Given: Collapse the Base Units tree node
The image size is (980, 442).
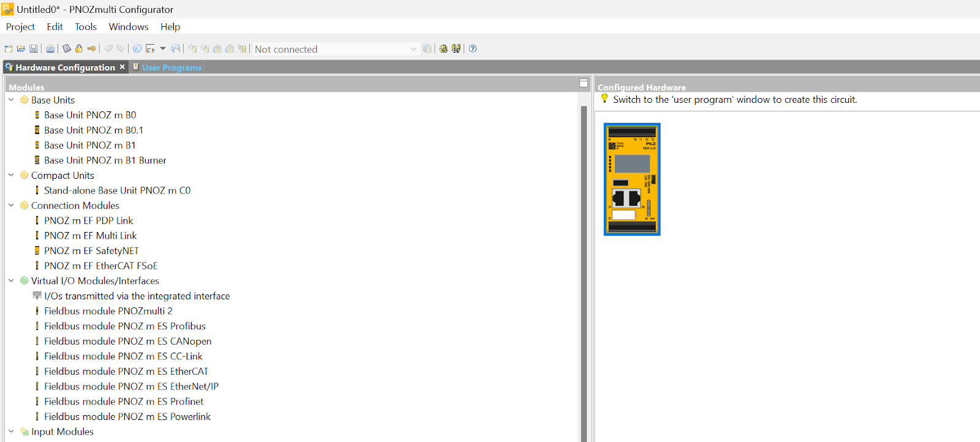Looking at the screenshot, I should point(11,100).
